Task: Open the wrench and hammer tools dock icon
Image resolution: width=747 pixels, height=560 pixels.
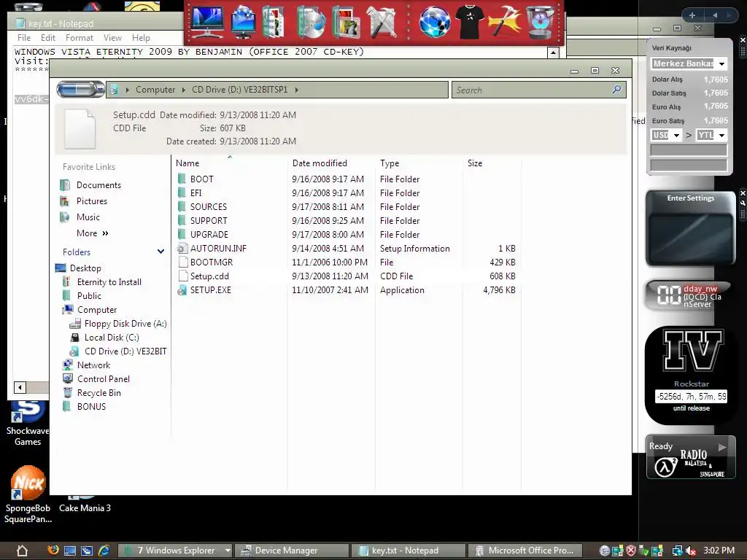Action: click(382, 22)
